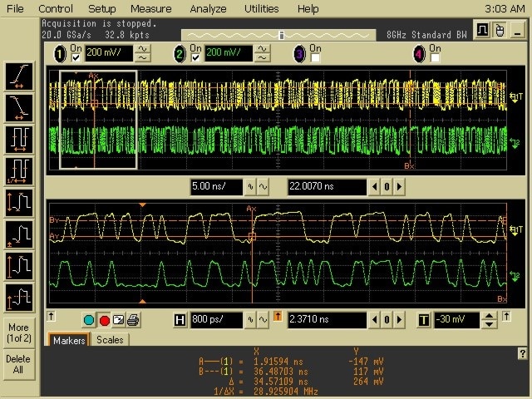Toggle channel 1 On checkbox
This screenshot has height=399, width=532.
click(76, 57)
